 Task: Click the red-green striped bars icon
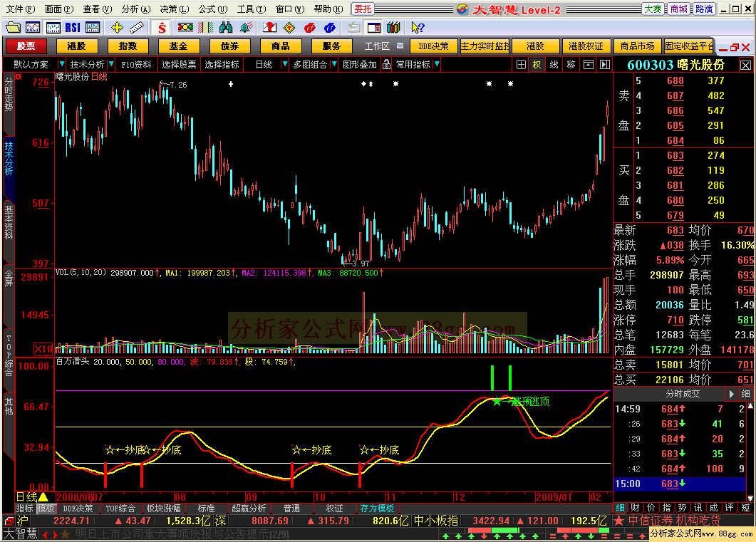[x=206, y=28]
